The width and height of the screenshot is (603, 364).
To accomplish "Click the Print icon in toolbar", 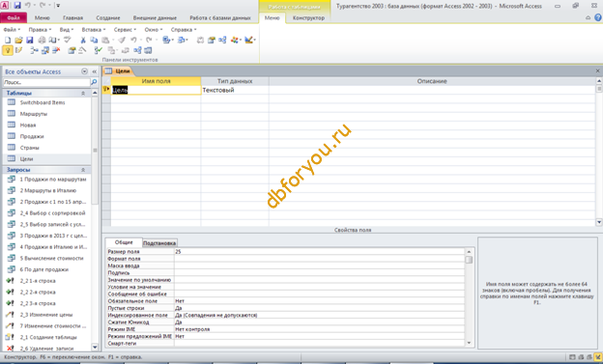I will tap(42, 40).
